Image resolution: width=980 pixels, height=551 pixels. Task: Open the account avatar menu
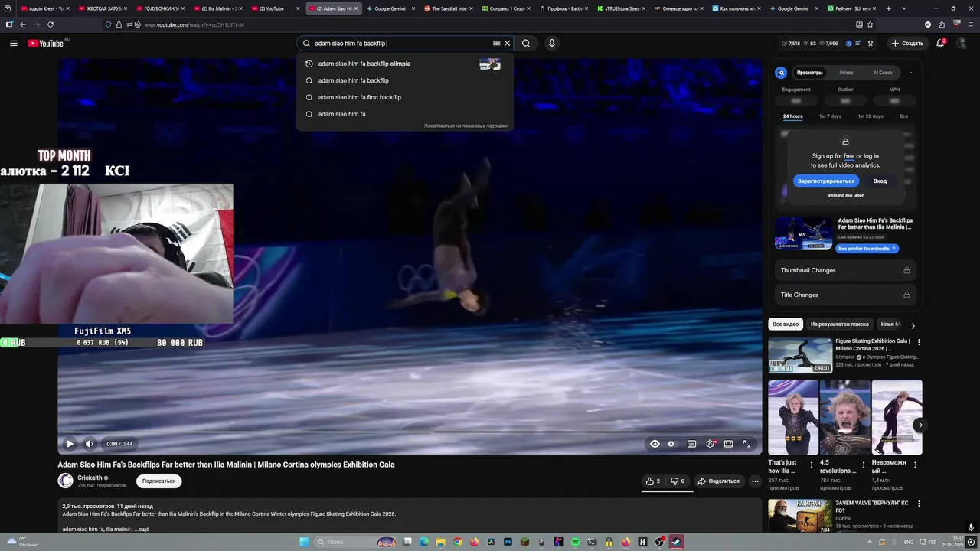point(963,44)
